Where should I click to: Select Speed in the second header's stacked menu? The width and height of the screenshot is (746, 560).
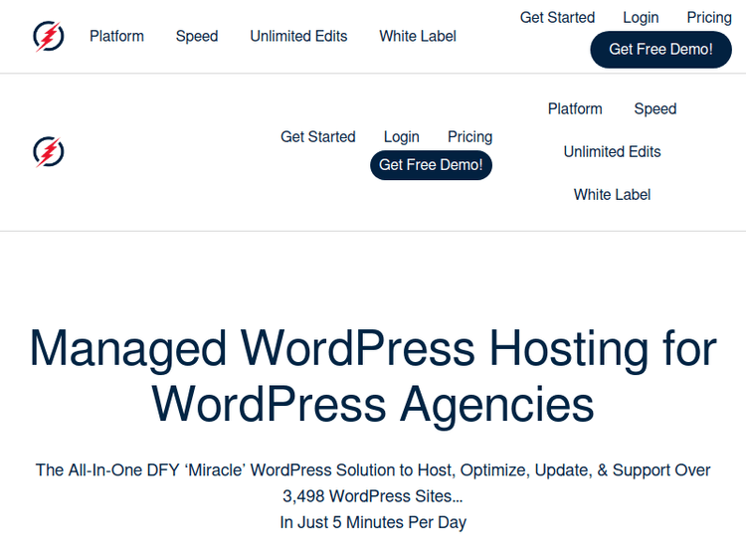(x=655, y=109)
